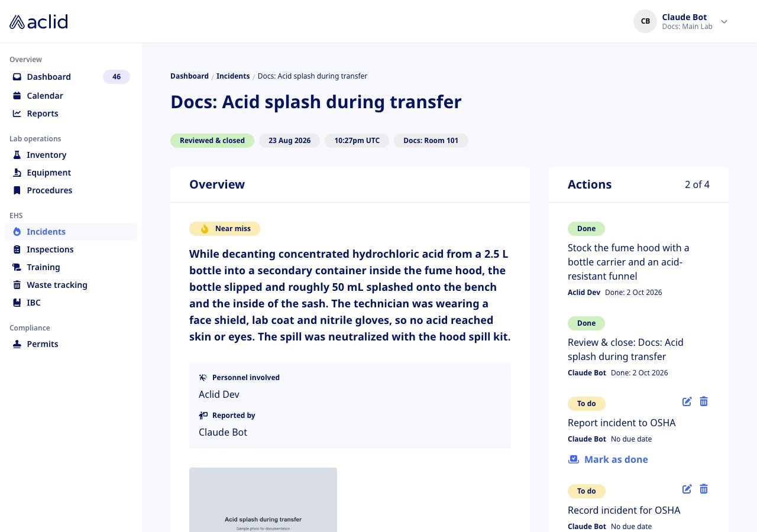This screenshot has width=757, height=532.
Task: Click the 2 of 4 actions counter
Action: click(x=697, y=184)
